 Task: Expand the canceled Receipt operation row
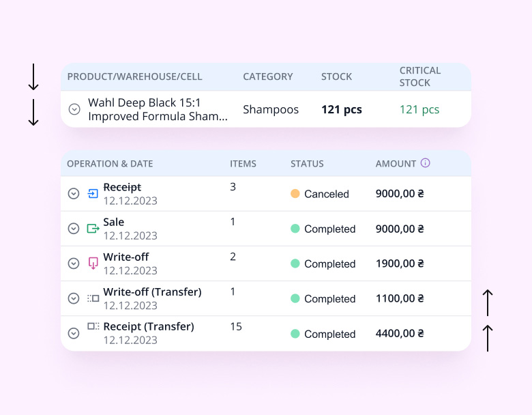pyautogui.click(x=74, y=194)
